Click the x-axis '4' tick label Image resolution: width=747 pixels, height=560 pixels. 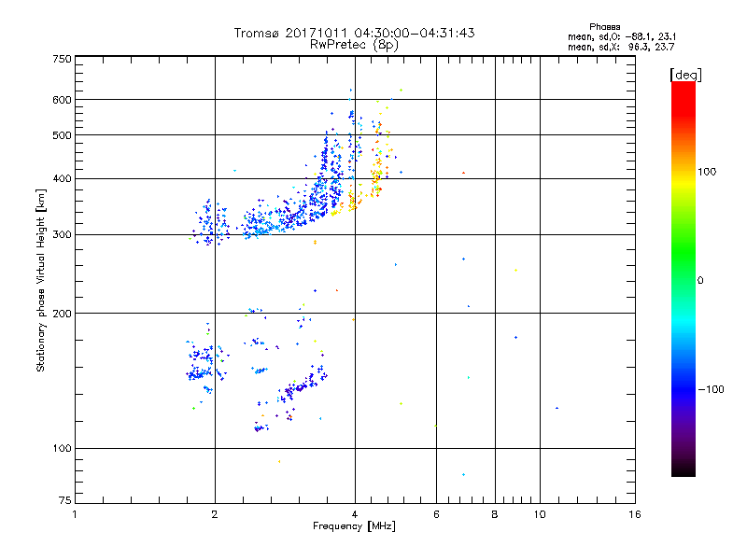click(355, 514)
